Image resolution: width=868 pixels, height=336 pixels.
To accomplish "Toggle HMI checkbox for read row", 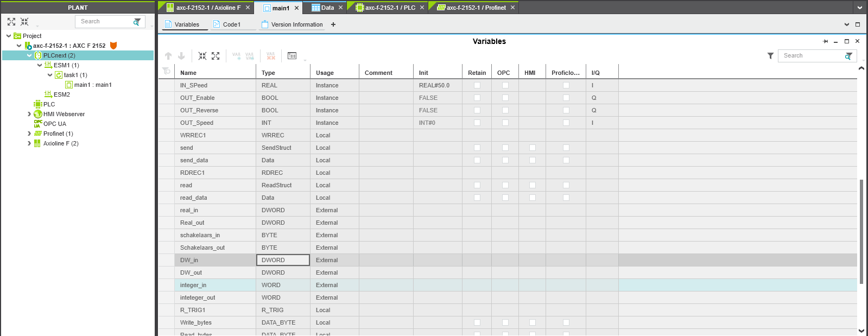I will click(533, 185).
